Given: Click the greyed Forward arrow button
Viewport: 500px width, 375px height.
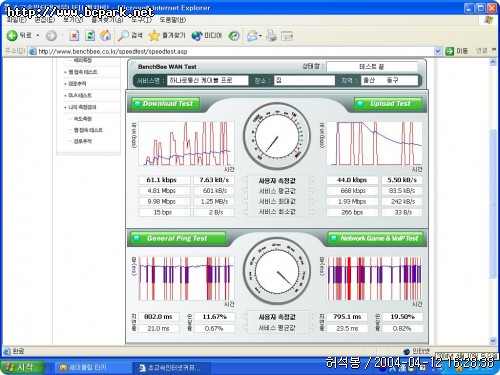Looking at the screenshot, I should pyautogui.click(x=51, y=35).
